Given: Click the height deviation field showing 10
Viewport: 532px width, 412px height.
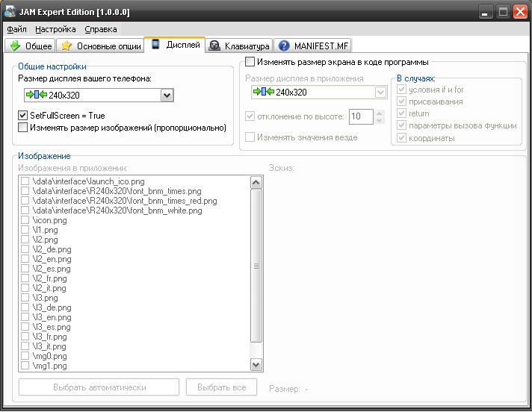Looking at the screenshot, I should click(x=361, y=116).
